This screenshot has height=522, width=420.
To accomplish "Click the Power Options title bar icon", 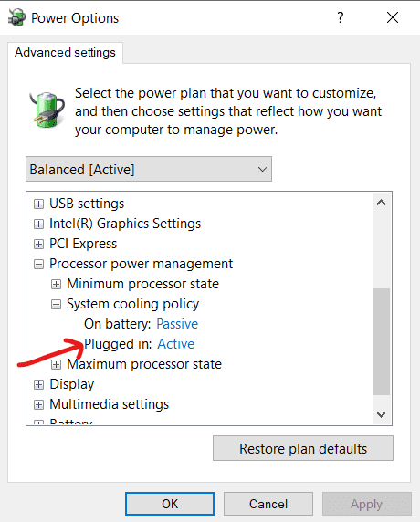I will pos(16,17).
